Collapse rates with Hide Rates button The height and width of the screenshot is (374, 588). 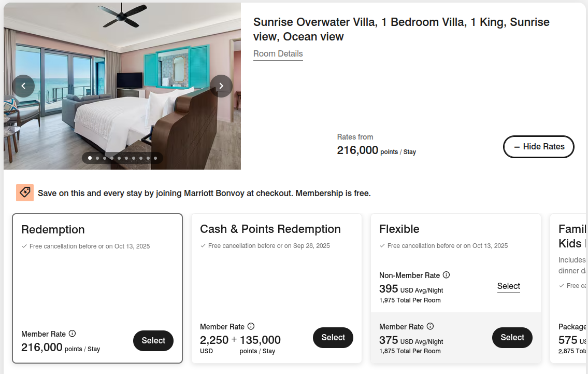pyautogui.click(x=538, y=147)
